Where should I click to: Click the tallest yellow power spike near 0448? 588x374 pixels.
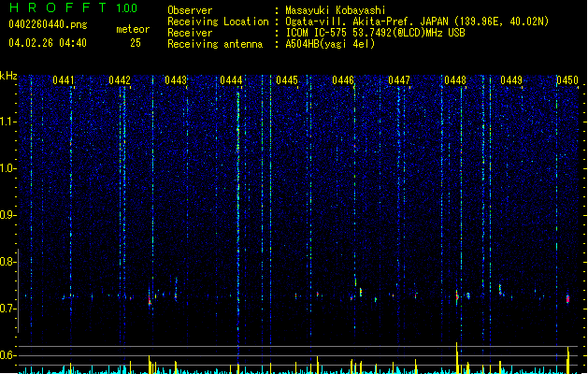(457, 358)
